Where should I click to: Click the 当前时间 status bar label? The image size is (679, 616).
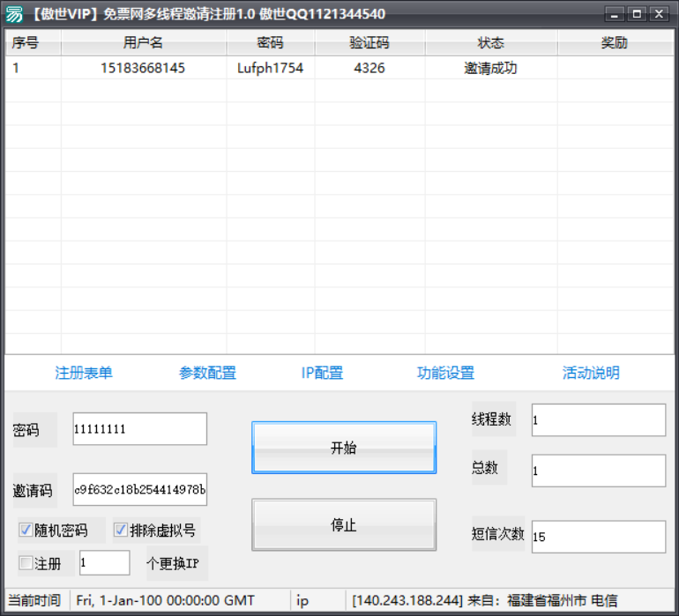pos(34,600)
